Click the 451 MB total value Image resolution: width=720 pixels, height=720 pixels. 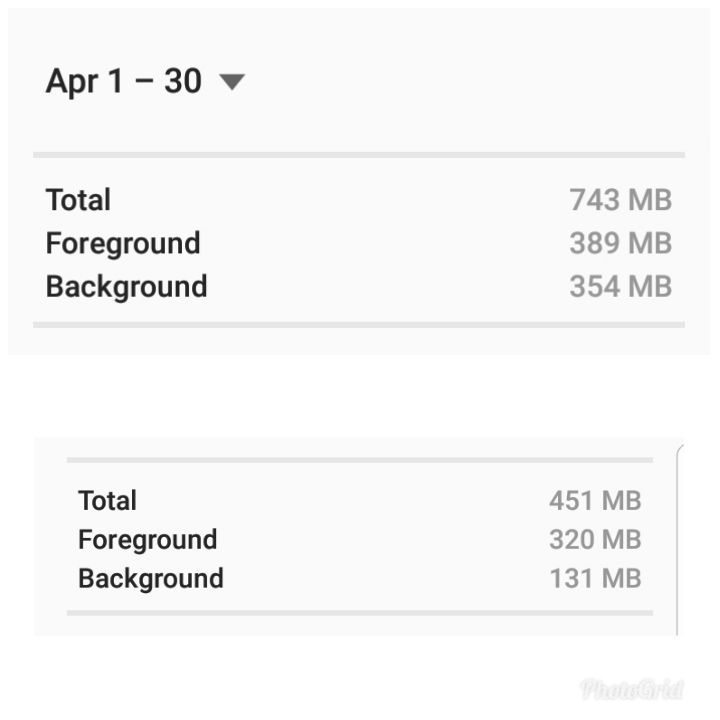[x=595, y=500]
